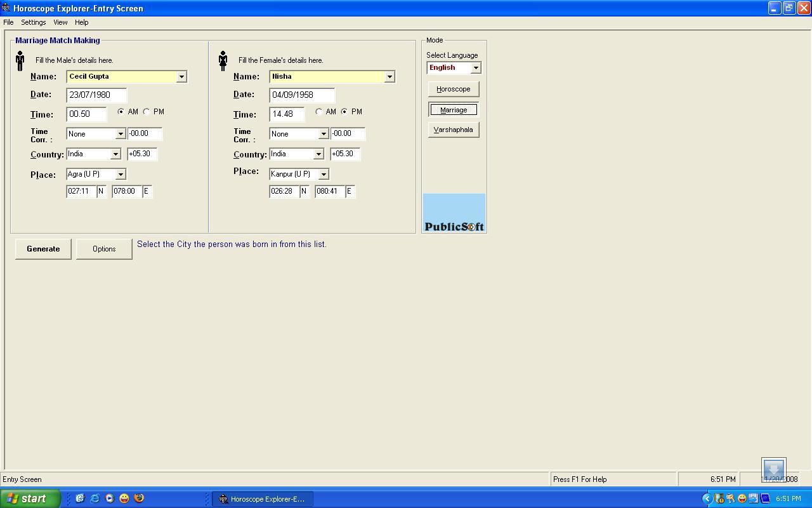Choose AM radio for the male's time
Viewport: 812px width, 508px height.
121,112
